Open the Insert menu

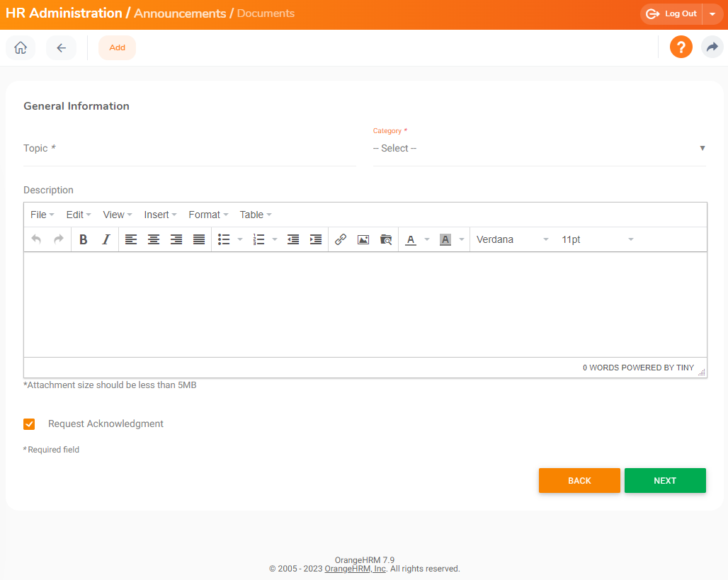point(160,215)
